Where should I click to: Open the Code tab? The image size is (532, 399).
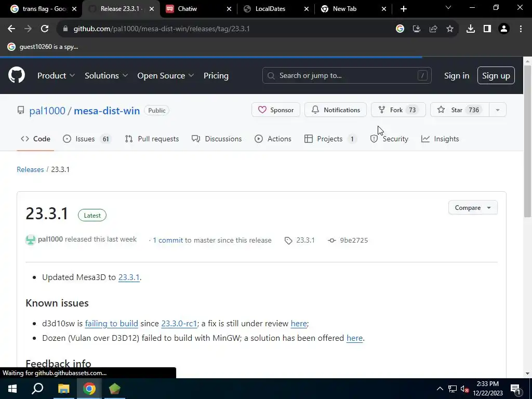(x=35, y=139)
